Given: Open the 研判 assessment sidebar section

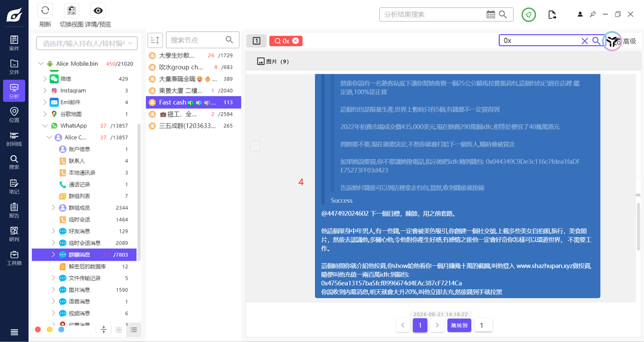Looking at the screenshot, I should [x=14, y=234].
